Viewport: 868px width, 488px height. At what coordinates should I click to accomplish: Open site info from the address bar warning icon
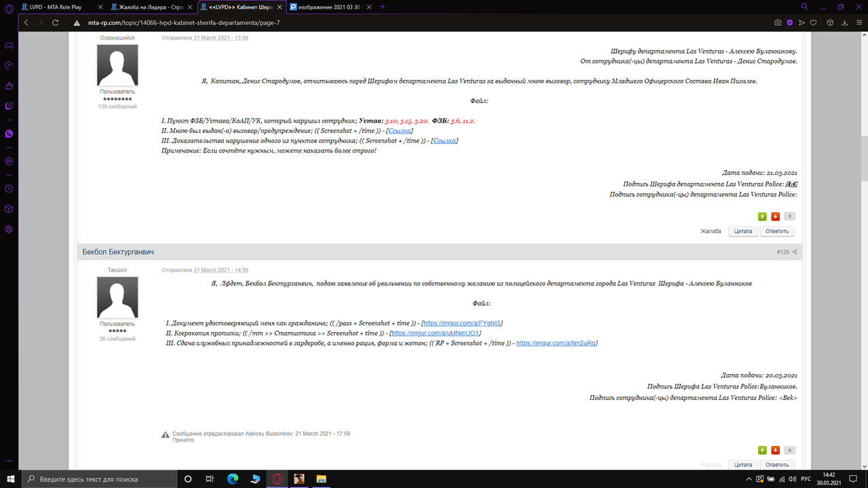pos(76,21)
